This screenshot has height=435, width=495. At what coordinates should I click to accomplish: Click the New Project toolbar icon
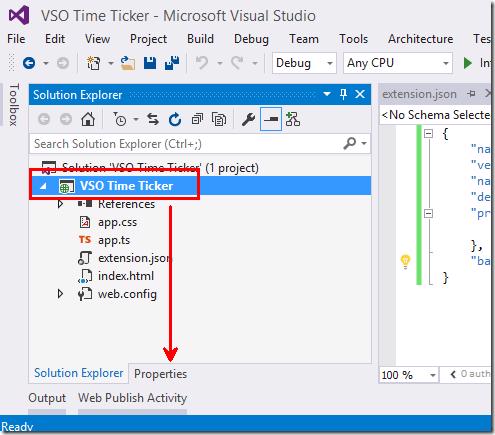93,63
